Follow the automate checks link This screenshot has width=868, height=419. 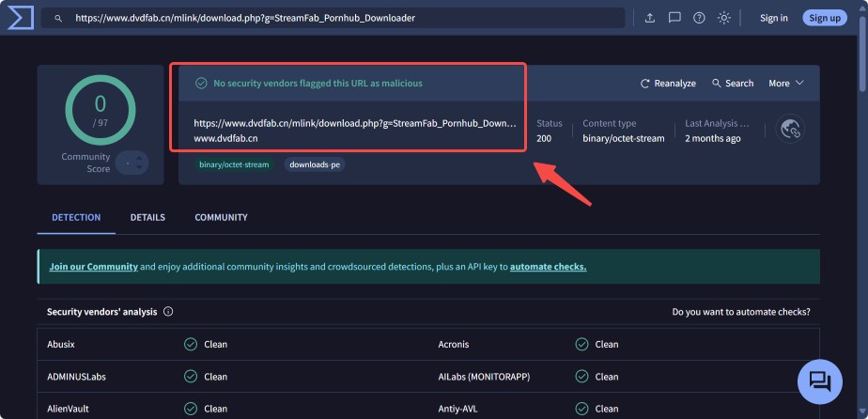[548, 267]
